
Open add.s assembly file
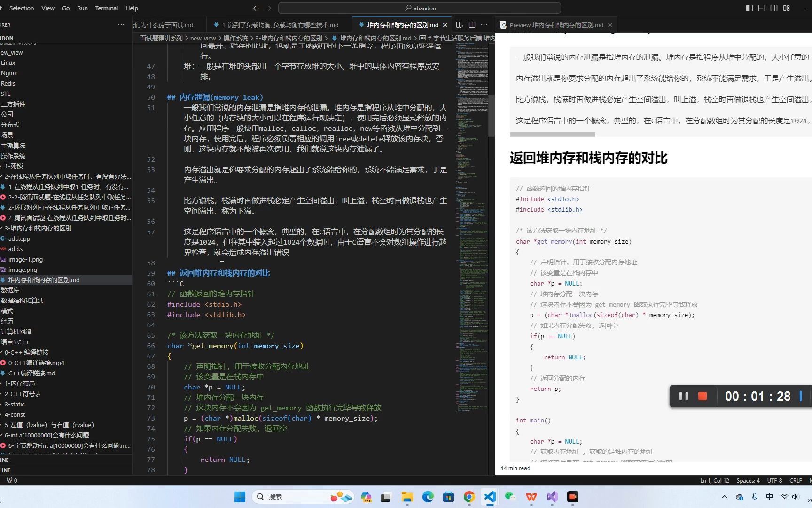[x=66, y=249]
